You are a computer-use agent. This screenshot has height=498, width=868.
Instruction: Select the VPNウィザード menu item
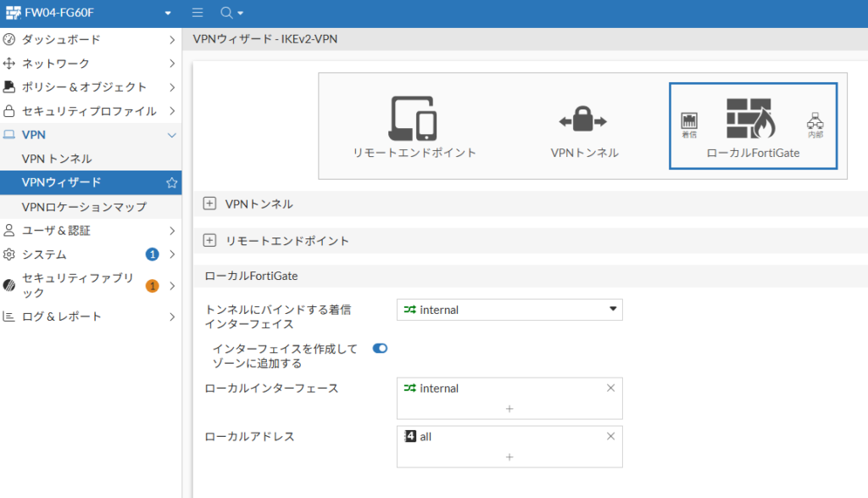(91, 182)
